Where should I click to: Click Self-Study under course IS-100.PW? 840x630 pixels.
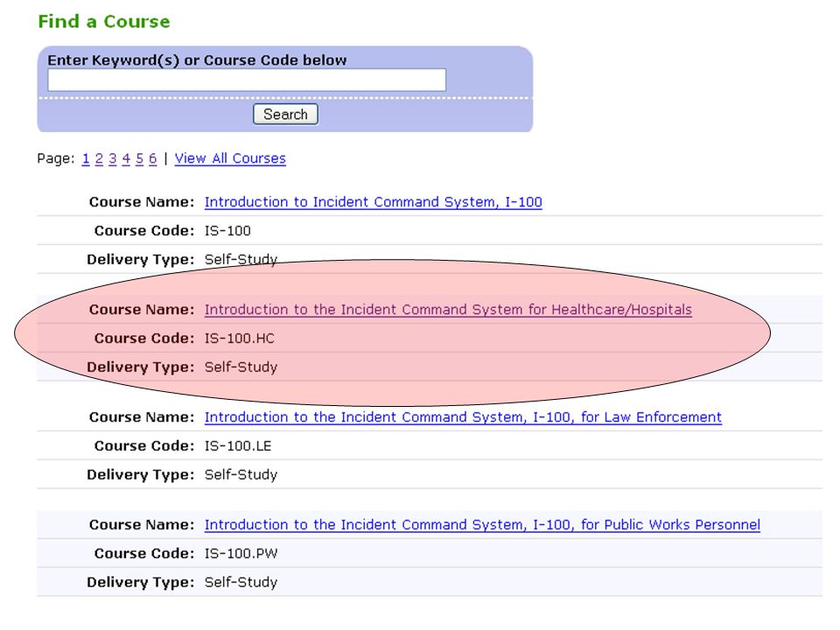pos(241,583)
